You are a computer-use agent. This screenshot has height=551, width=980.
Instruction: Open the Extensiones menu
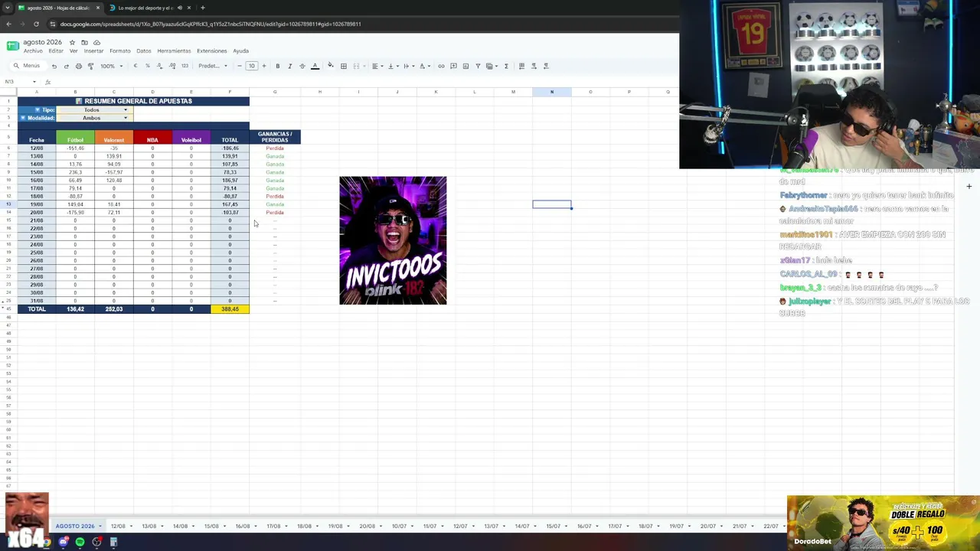coord(212,51)
